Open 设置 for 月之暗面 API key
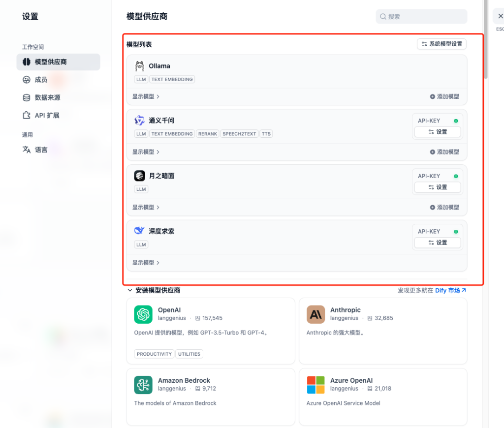Image resolution: width=504 pixels, height=428 pixels. click(x=438, y=187)
